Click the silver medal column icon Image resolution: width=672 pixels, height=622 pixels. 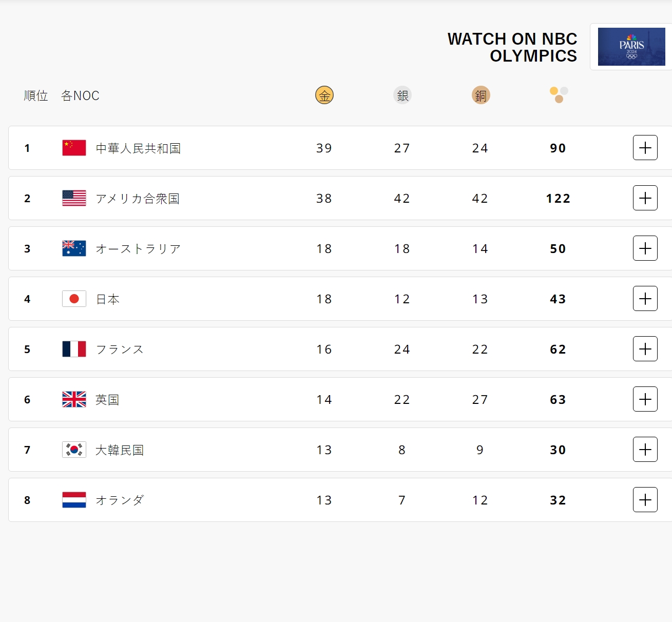click(402, 95)
